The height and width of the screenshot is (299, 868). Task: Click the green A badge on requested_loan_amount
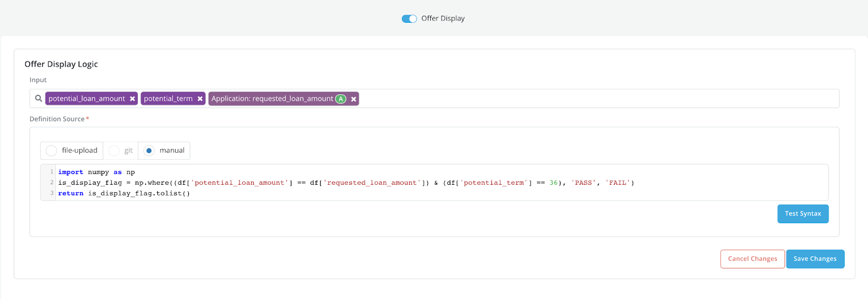coord(341,99)
